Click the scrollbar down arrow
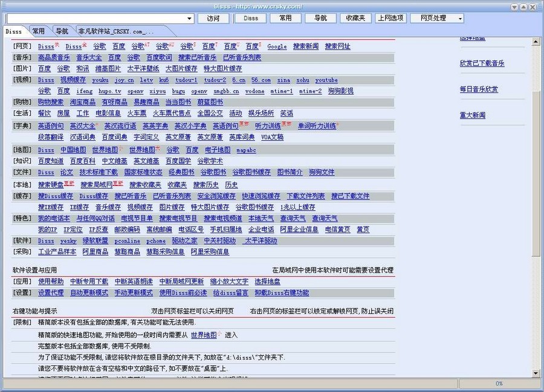 (x=536, y=373)
